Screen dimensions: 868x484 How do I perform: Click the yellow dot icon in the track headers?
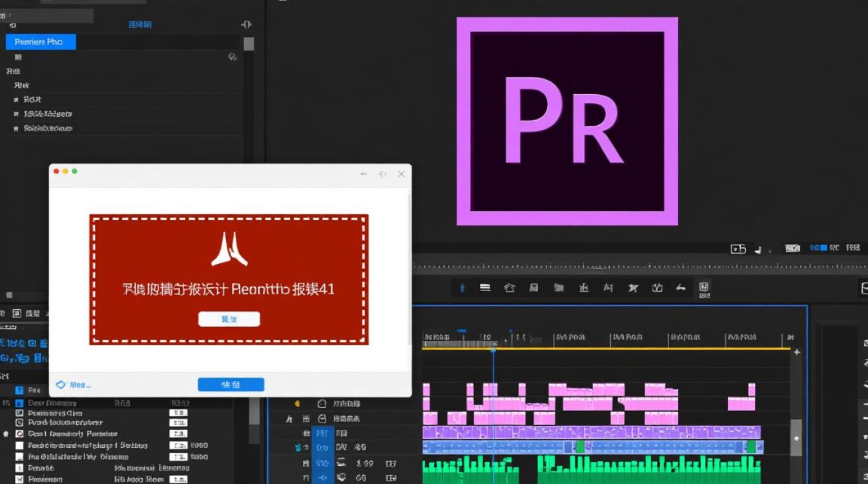(298, 403)
